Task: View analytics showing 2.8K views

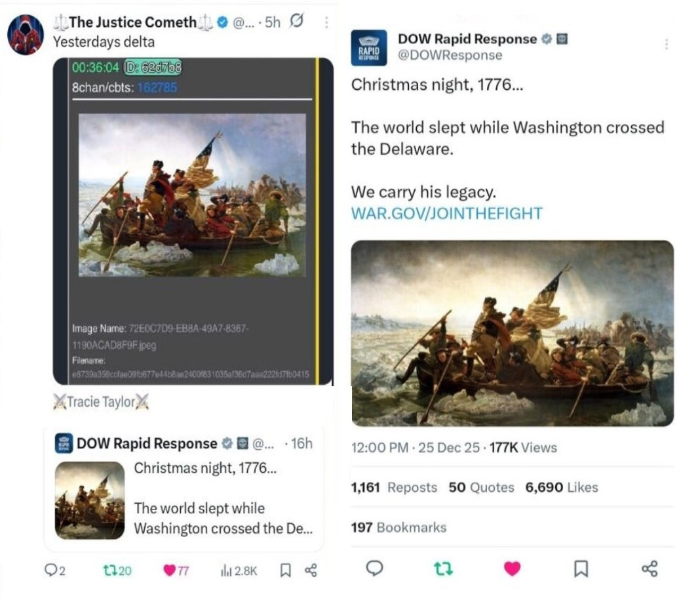Action: 239,570
